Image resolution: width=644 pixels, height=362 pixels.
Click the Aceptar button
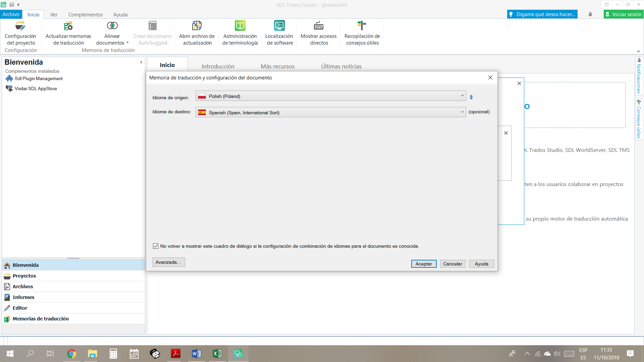click(x=424, y=264)
